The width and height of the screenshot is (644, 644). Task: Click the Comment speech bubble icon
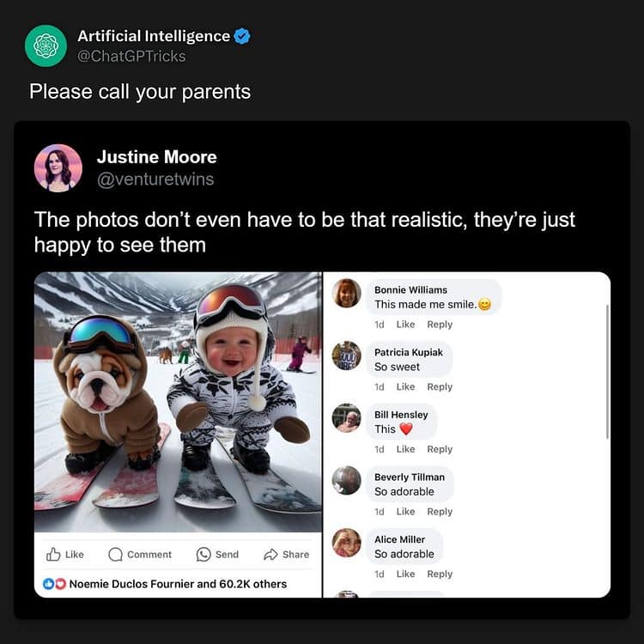click(x=116, y=555)
